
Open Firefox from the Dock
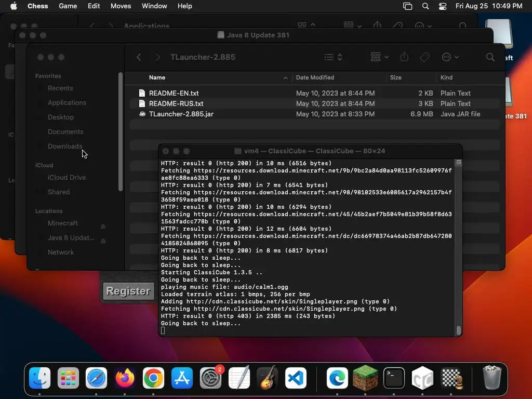125,378
